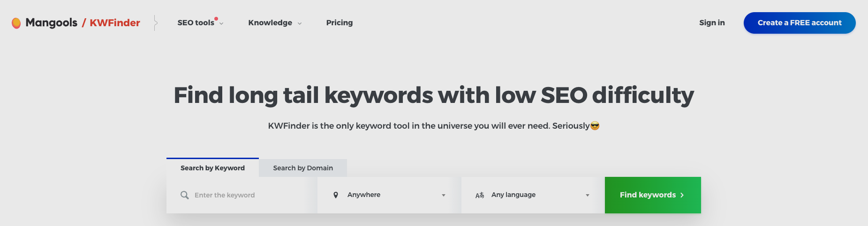Click the magnifier icon in keyword field
The width and height of the screenshot is (868, 226).
pyautogui.click(x=185, y=195)
